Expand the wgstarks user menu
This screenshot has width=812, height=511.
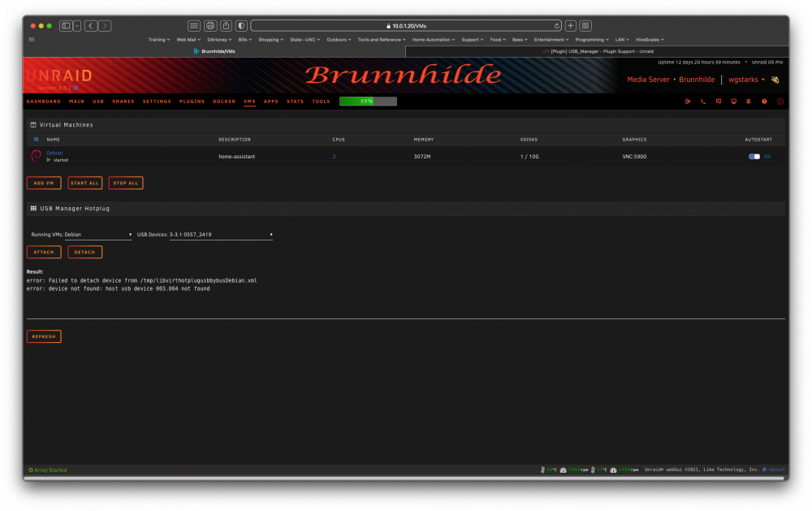[747, 80]
